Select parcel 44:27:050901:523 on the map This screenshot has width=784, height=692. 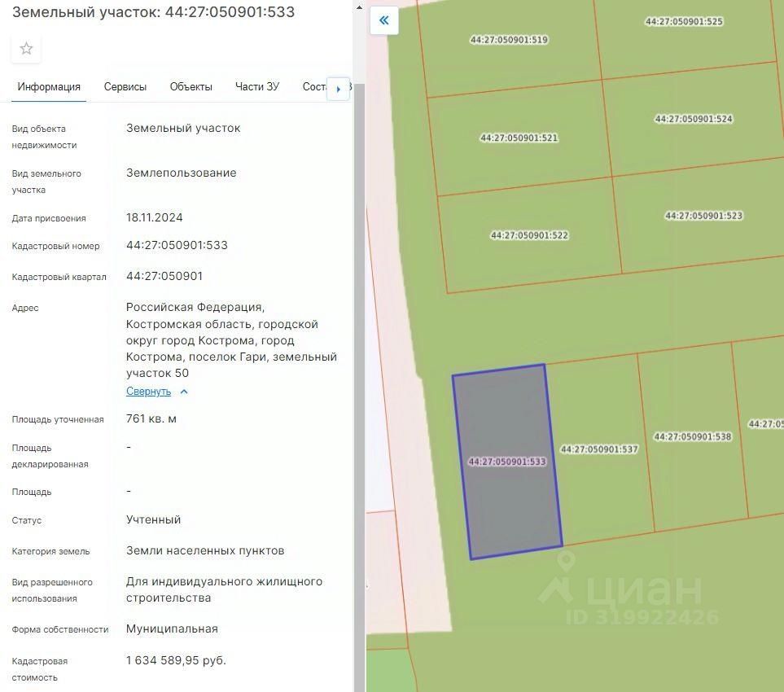pos(703,216)
